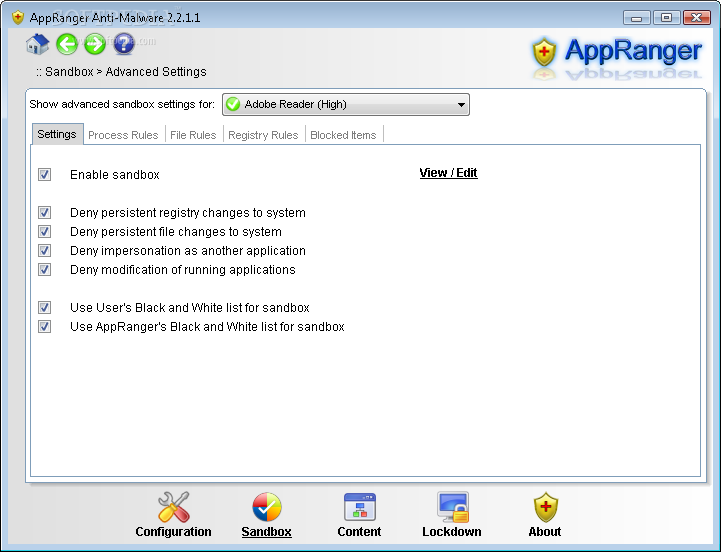Open help via the question mark icon
This screenshot has width=721, height=552.
point(124,44)
